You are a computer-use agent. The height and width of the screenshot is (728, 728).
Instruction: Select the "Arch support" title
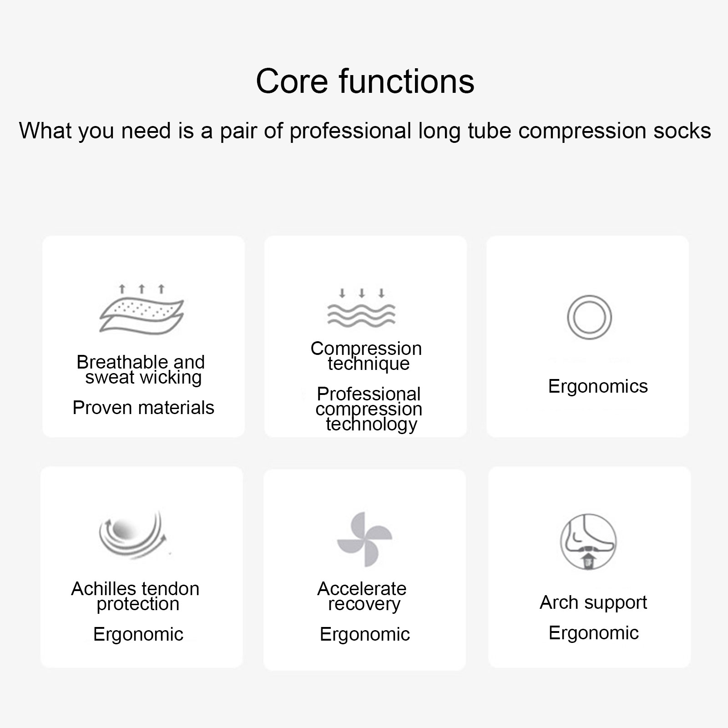(593, 602)
